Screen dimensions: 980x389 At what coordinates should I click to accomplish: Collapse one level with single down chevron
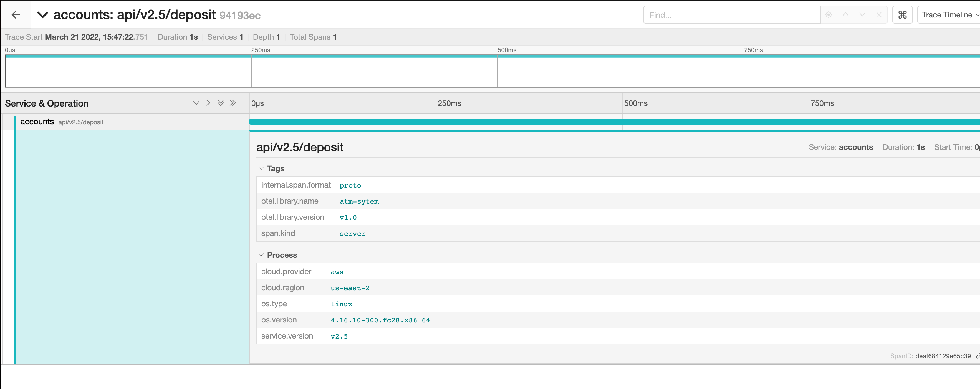(196, 103)
